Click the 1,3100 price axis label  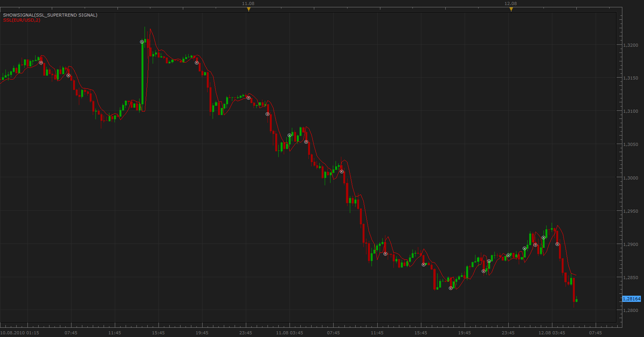point(631,111)
